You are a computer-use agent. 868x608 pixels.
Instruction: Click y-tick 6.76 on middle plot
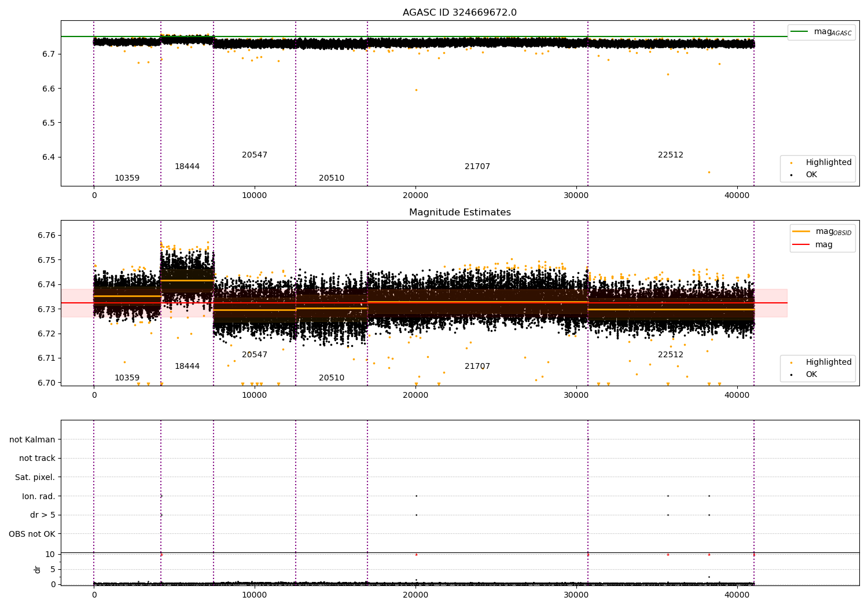pos(46,236)
